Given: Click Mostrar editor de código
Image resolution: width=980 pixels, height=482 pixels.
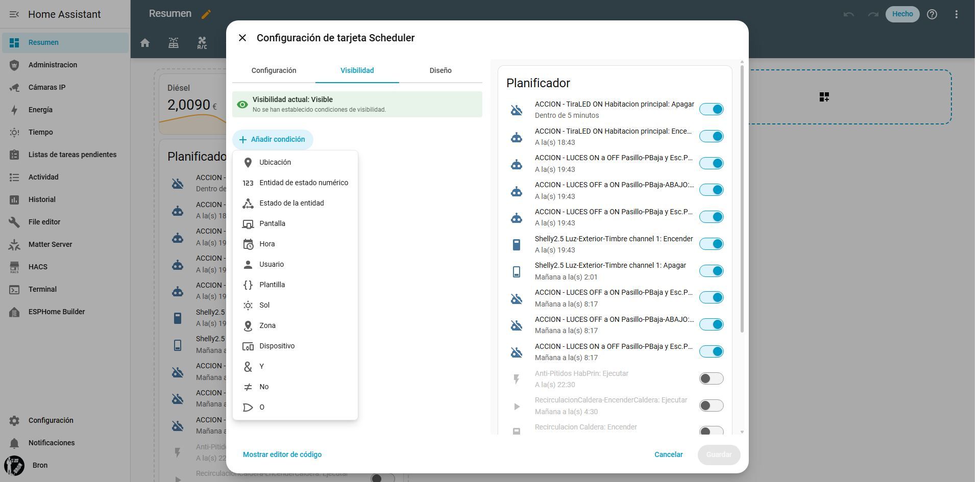Looking at the screenshot, I should click(282, 454).
